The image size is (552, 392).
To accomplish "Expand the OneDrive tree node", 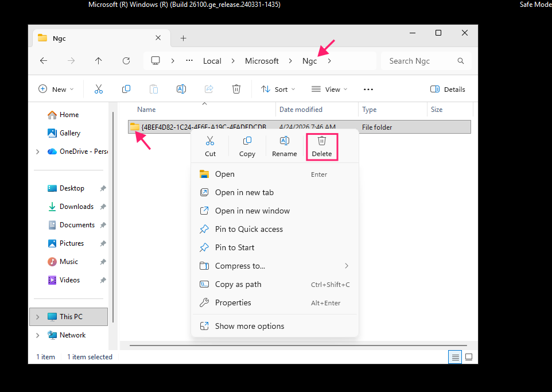I will (x=38, y=152).
